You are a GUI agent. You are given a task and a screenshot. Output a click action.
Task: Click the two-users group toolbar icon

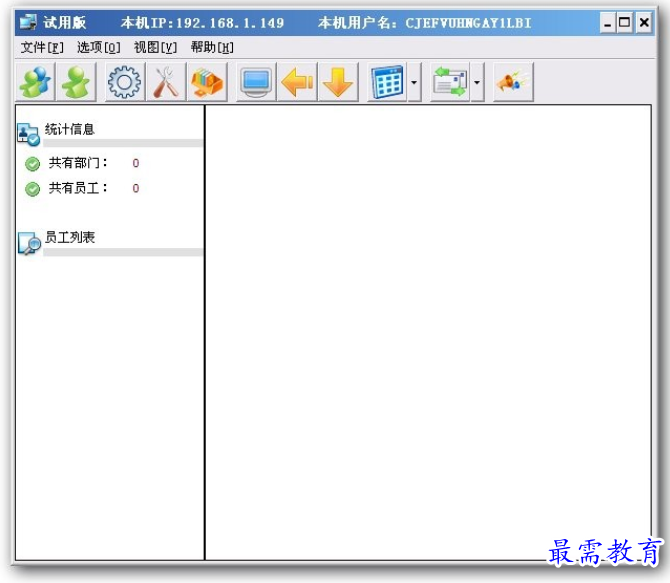pos(35,82)
